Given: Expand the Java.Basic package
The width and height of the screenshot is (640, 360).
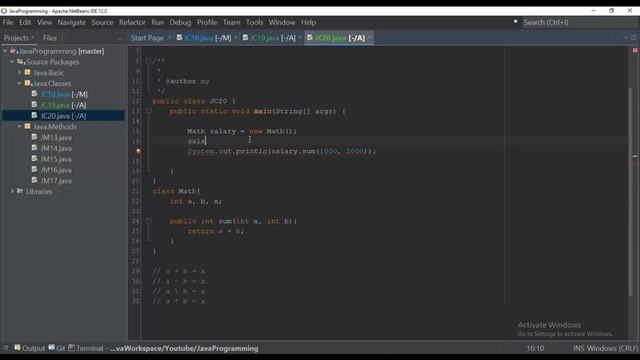Looking at the screenshot, I should pos(20,72).
